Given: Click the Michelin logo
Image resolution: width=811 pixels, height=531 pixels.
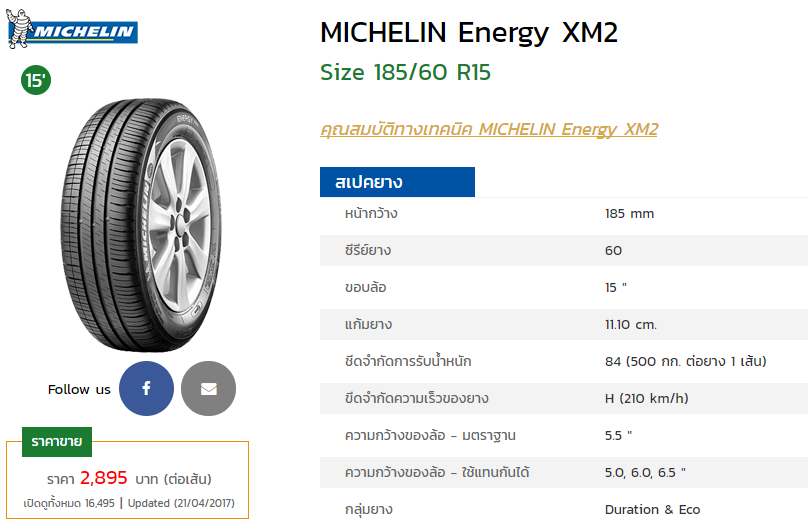Looking at the screenshot, I should click(72, 29).
